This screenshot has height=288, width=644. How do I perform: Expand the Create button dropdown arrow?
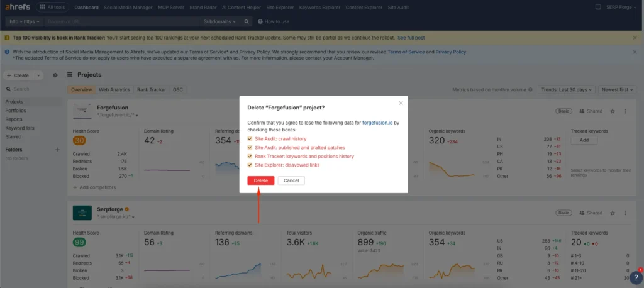tap(38, 75)
